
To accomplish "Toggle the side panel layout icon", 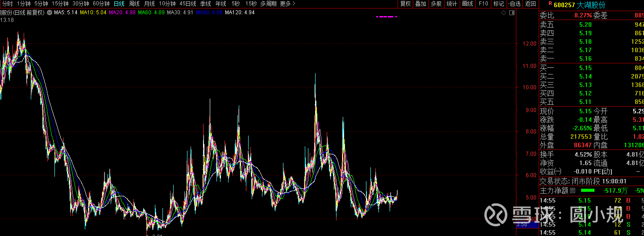I will point(512,12).
